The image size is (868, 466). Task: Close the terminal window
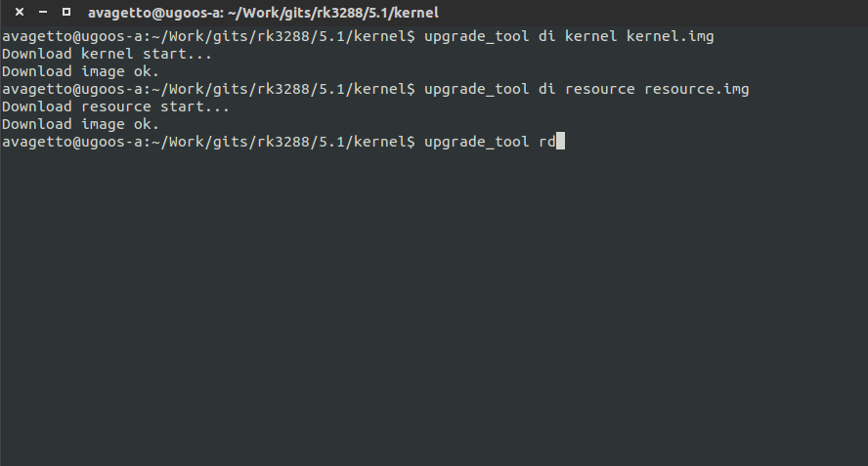pos(20,13)
